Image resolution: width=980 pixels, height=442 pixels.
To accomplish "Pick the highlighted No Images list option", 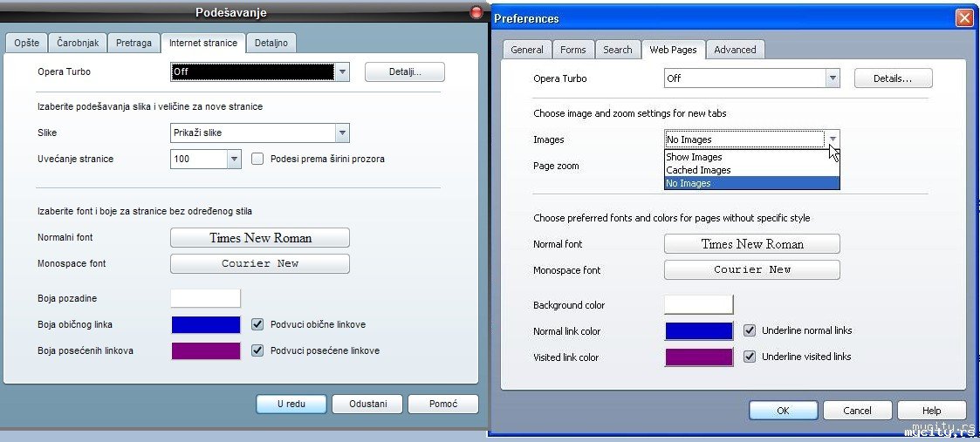I will click(x=752, y=183).
